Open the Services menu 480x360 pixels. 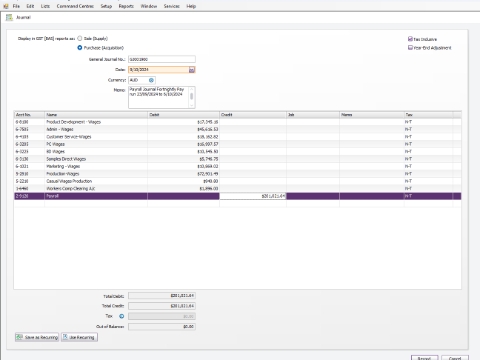[x=172, y=6]
